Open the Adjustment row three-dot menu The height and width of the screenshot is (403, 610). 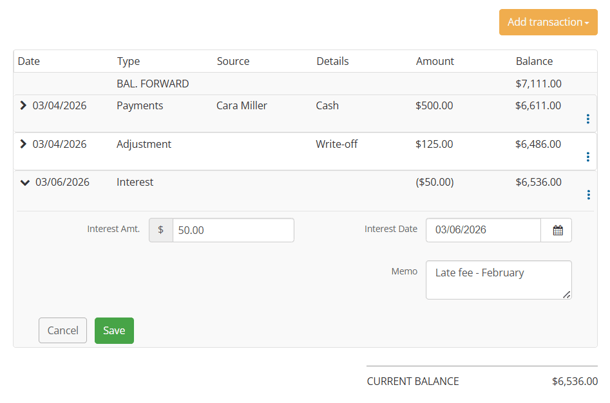coord(587,157)
